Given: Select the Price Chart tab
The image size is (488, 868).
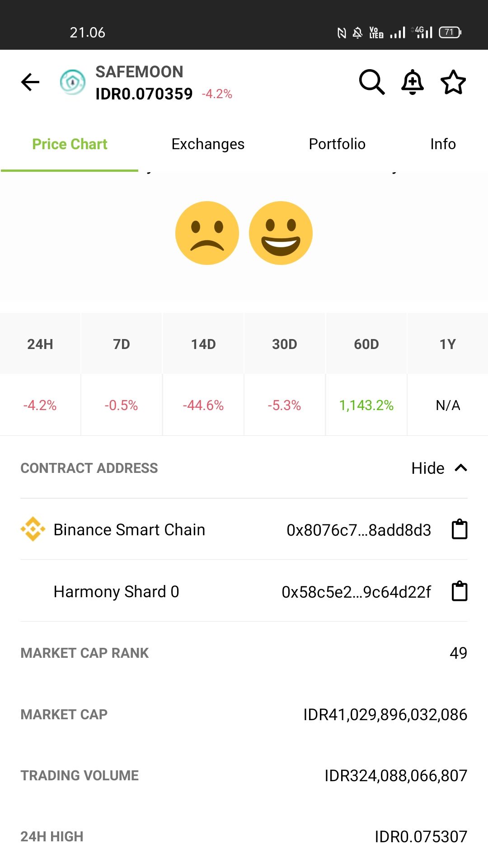Looking at the screenshot, I should pyautogui.click(x=70, y=144).
